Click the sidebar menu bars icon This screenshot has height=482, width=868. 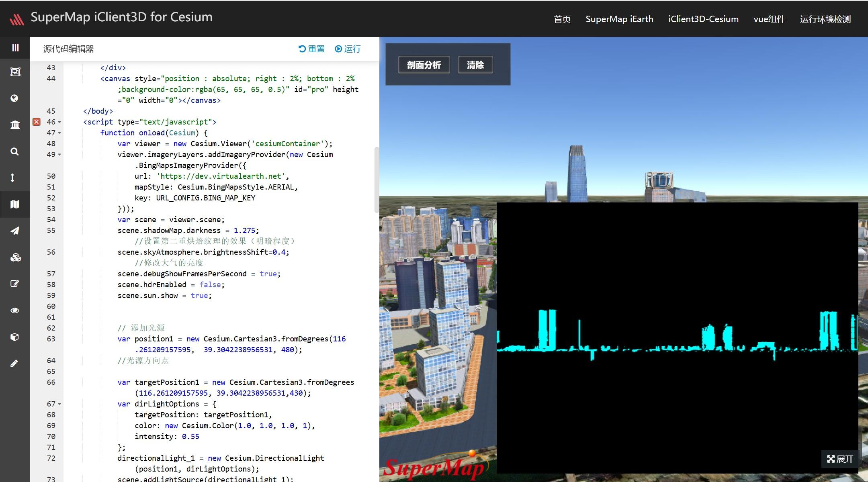[x=15, y=48]
